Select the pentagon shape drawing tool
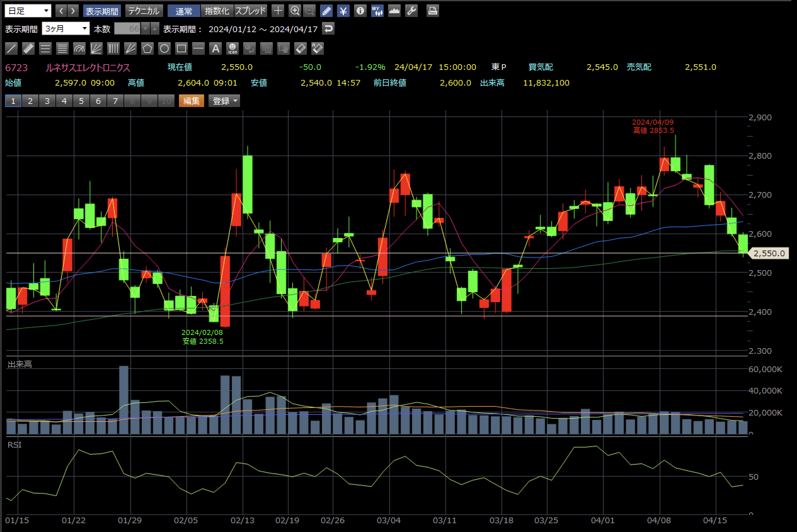Image resolution: width=797 pixels, height=532 pixels. 147,48
